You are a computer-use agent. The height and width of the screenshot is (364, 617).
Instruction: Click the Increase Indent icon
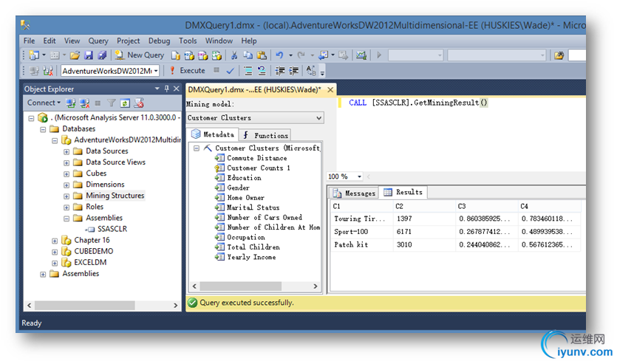pyautogui.click(x=294, y=71)
